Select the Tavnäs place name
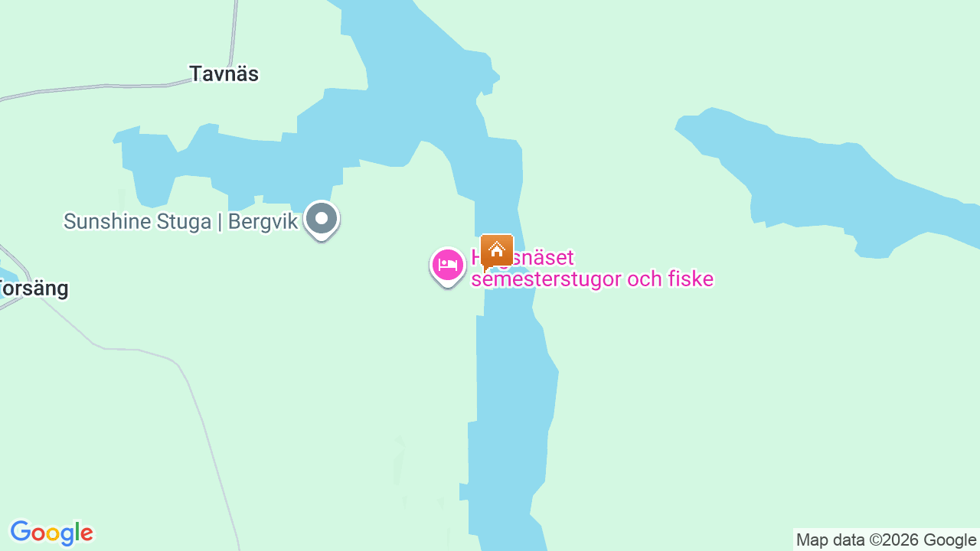This screenshot has width=980, height=551. 224,73
